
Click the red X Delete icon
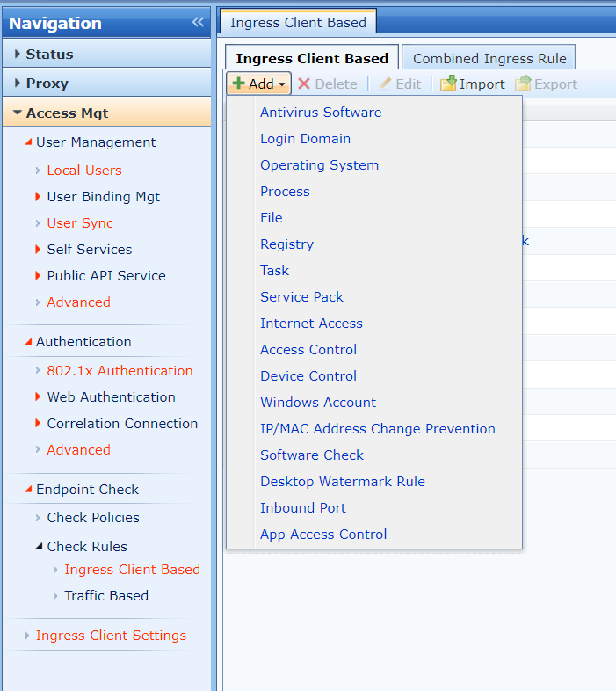[x=304, y=84]
